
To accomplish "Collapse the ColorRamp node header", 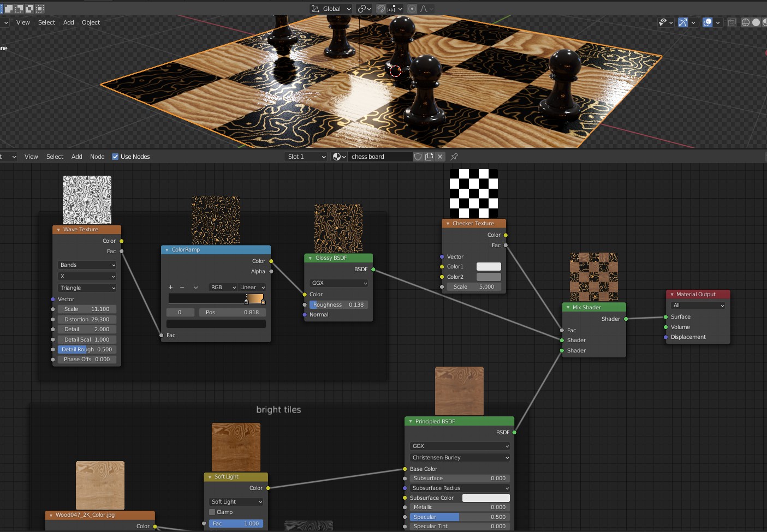I will coord(167,249).
